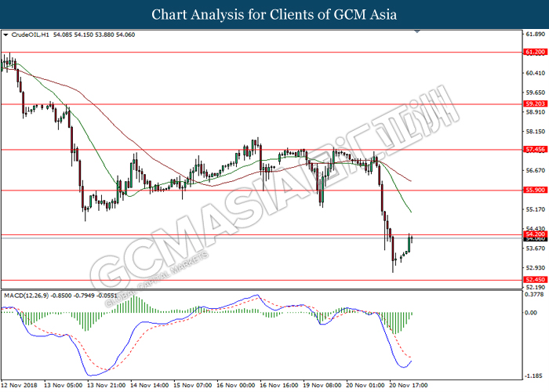Screen dimensions: 549x392
Task: Click the 0.00 MACD zero level label
Action: (x=531, y=313)
